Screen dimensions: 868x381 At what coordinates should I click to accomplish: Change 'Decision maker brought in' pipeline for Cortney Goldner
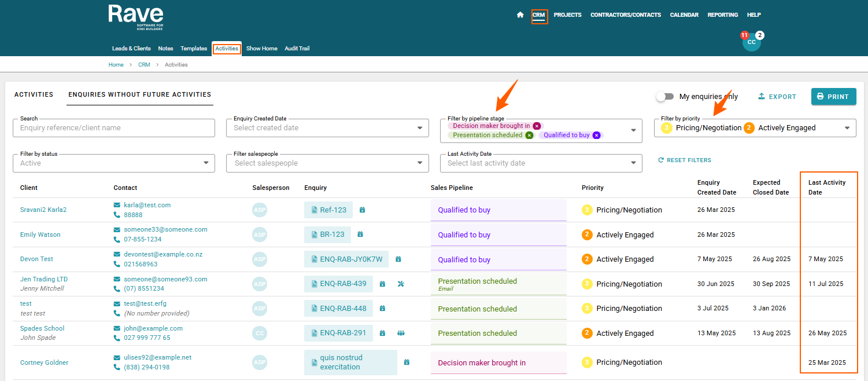498,363
